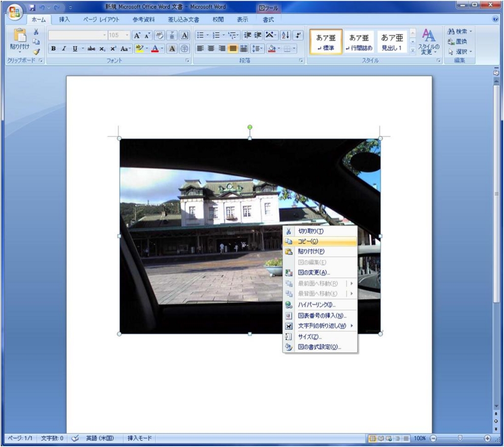
Task: Expand the font color dropdown arrow
Action: point(161,48)
